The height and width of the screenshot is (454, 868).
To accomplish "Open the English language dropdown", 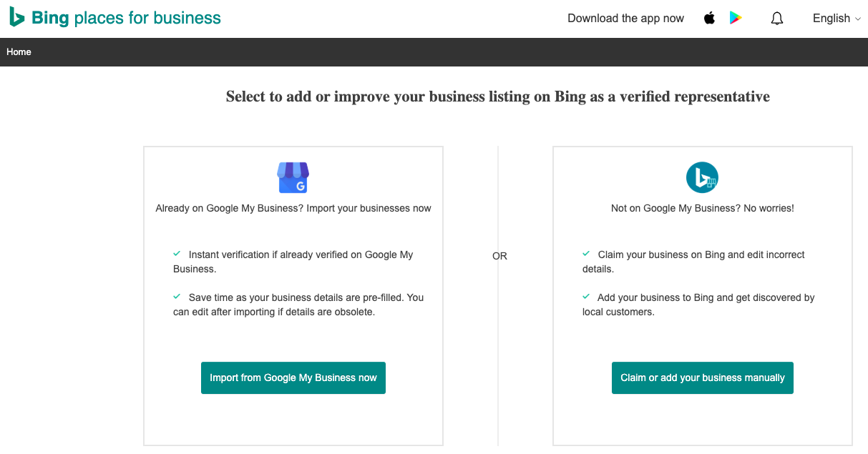I will pyautogui.click(x=832, y=18).
